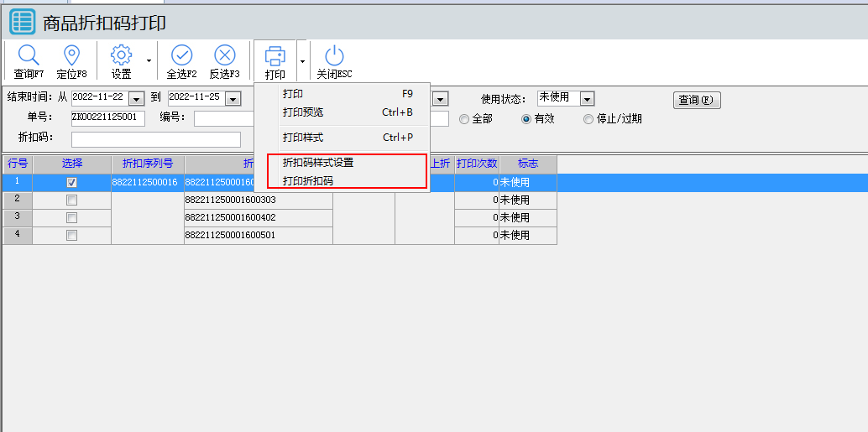Open the Settings gear icon
The image size is (868, 432).
(122, 56)
